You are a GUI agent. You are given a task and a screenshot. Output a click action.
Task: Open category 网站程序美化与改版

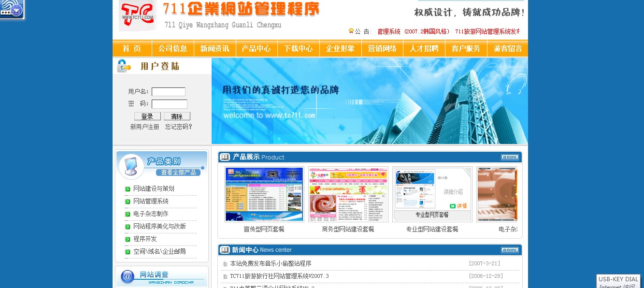159,227
